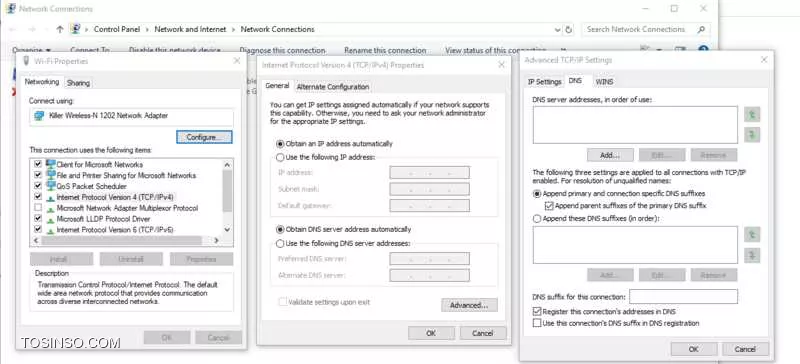Screen dimensions: 800x364
Task: Switch to the Networking tab
Action: coord(42,82)
